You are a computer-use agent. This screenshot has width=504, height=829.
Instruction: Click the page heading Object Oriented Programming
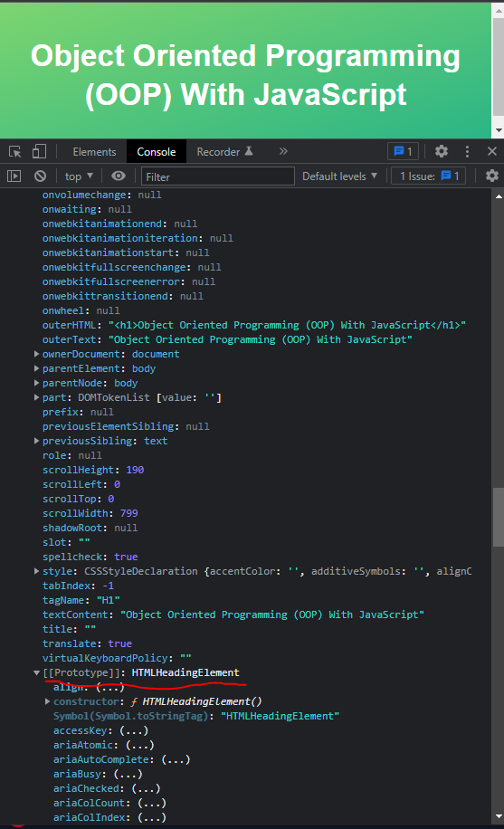point(245,75)
